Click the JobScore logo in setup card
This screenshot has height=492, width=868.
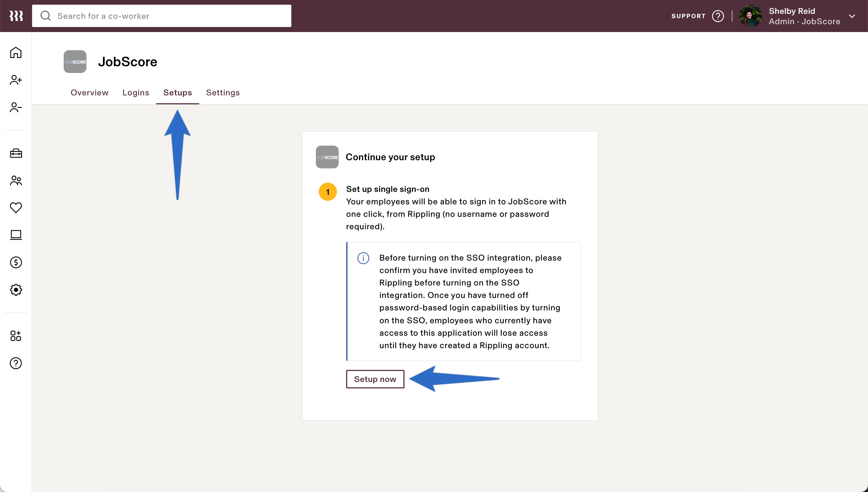pyautogui.click(x=327, y=157)
